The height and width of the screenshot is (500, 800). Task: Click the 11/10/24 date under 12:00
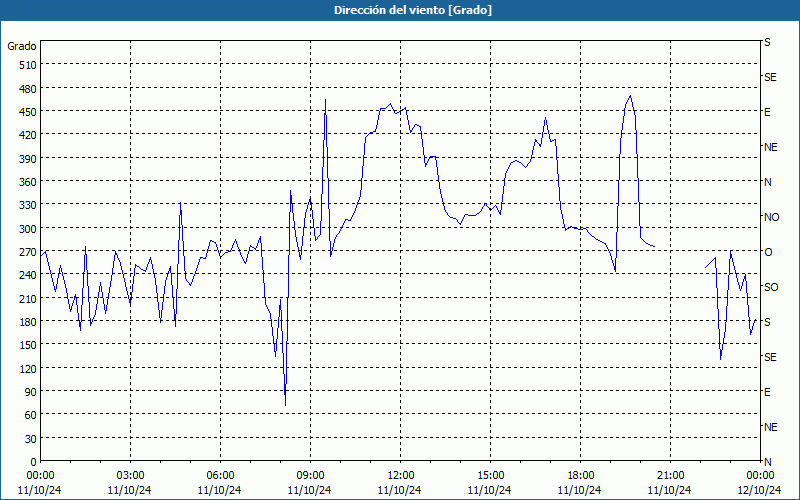(x=399, y=490)
